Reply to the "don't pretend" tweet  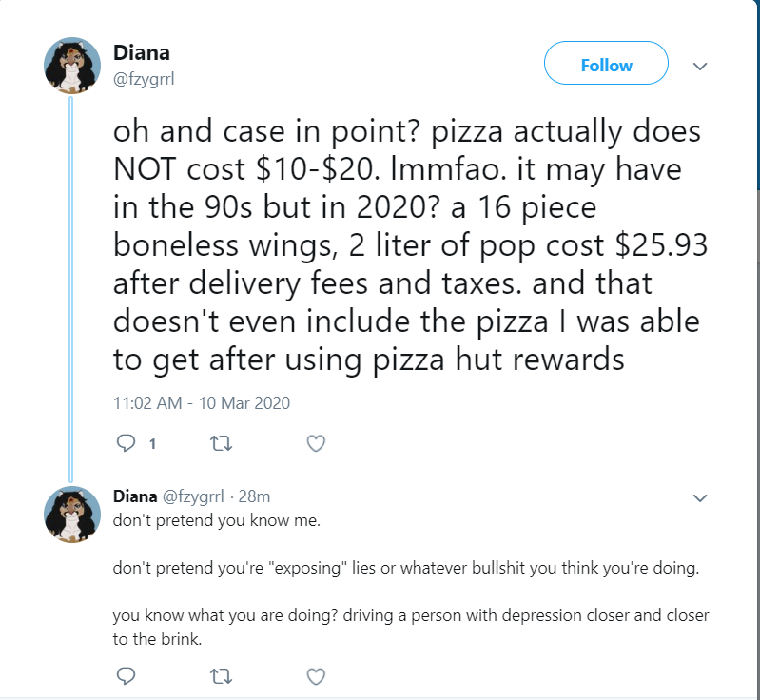[126, 676]
